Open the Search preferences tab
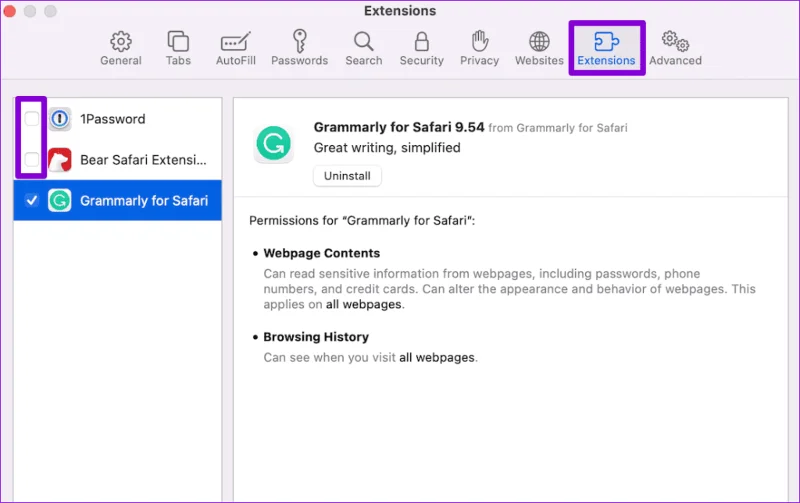This screenshot has height=503, width=800. [363, 48]
